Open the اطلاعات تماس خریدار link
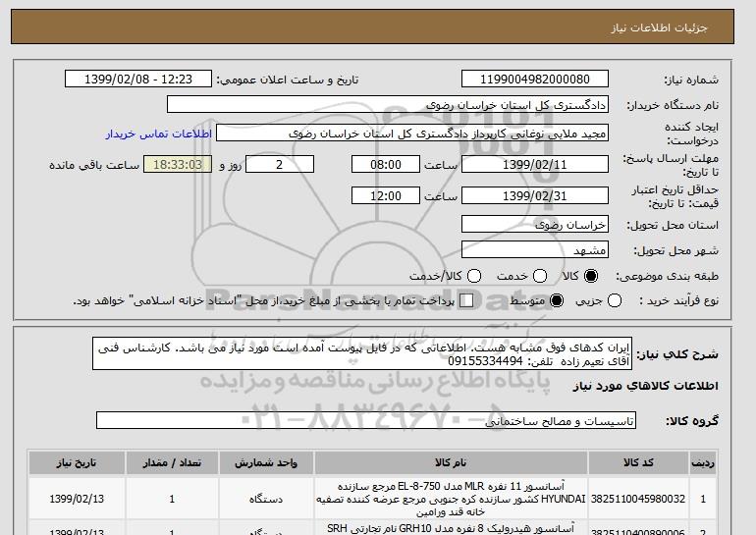This screenshot has height=535, width=756. tap(159, 134)
